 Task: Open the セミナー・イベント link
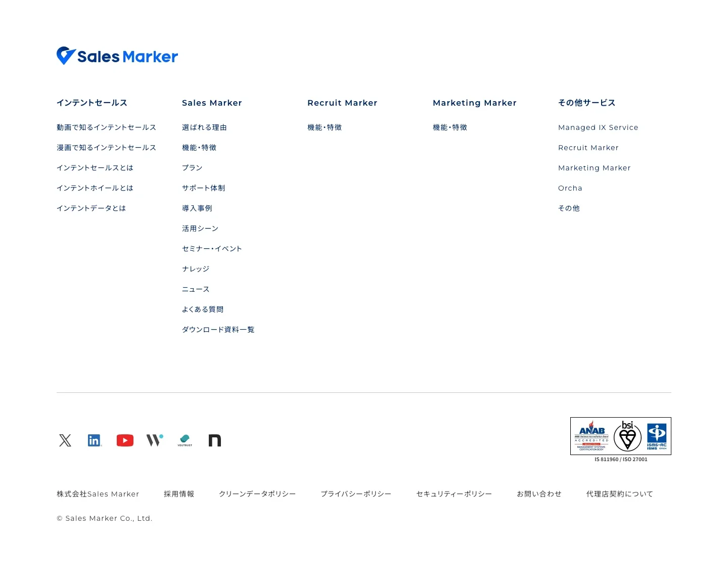click(x=212, y=249)
